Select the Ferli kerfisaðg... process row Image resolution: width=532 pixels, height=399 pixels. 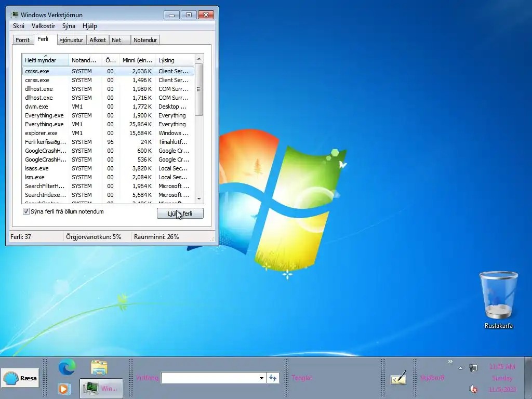coord(108,142)
